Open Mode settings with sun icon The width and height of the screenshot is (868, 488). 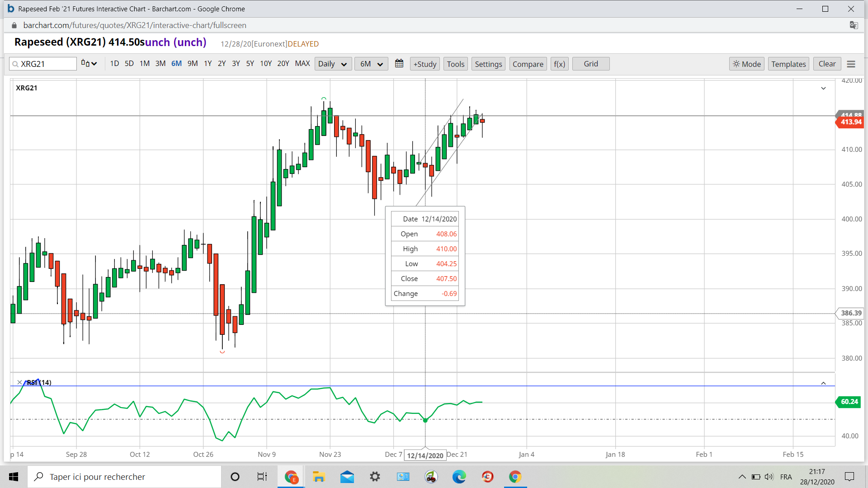click(x=746, y=64)
